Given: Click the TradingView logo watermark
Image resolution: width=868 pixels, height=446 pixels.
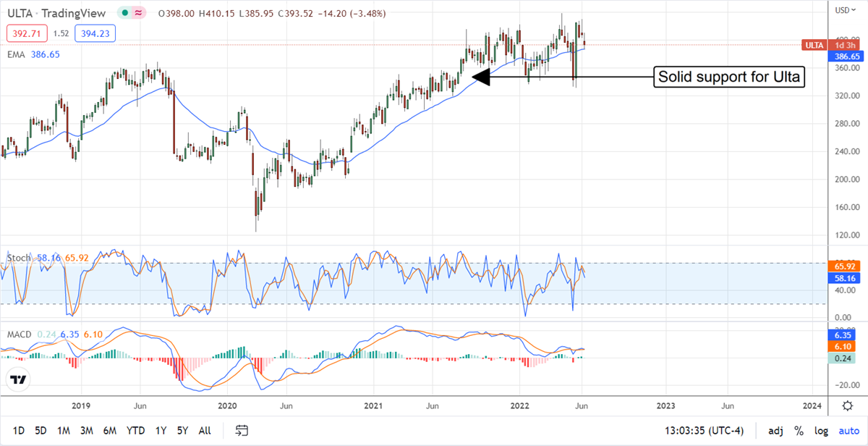Looking at the screenshot, I should pyautogui.click(x=20, y=380).
